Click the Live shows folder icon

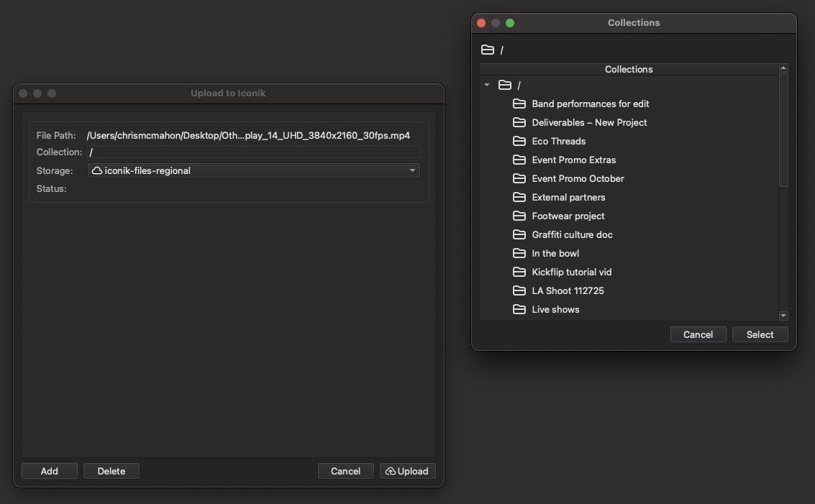point(519,309)
